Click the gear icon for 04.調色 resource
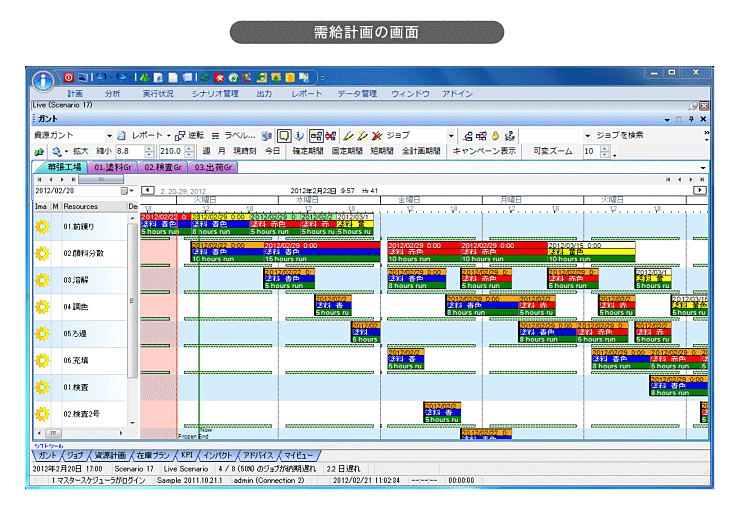 (x=43, y=306)
